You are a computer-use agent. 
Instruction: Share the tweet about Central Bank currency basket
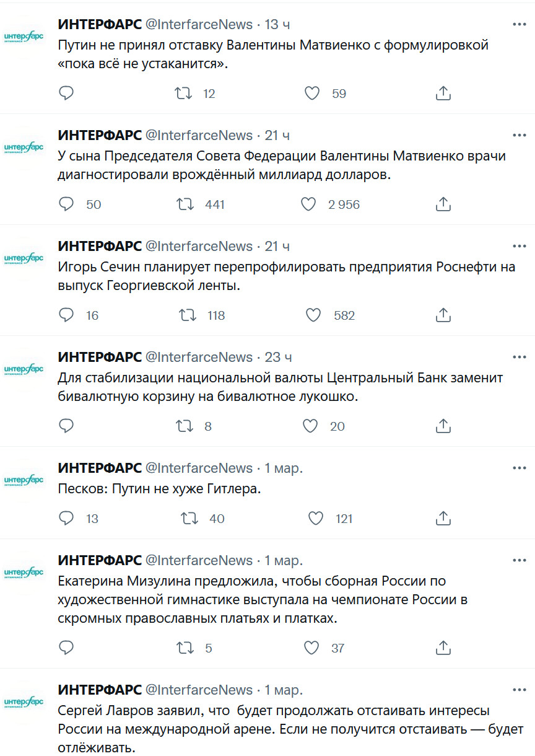click(x=443, y=426)
